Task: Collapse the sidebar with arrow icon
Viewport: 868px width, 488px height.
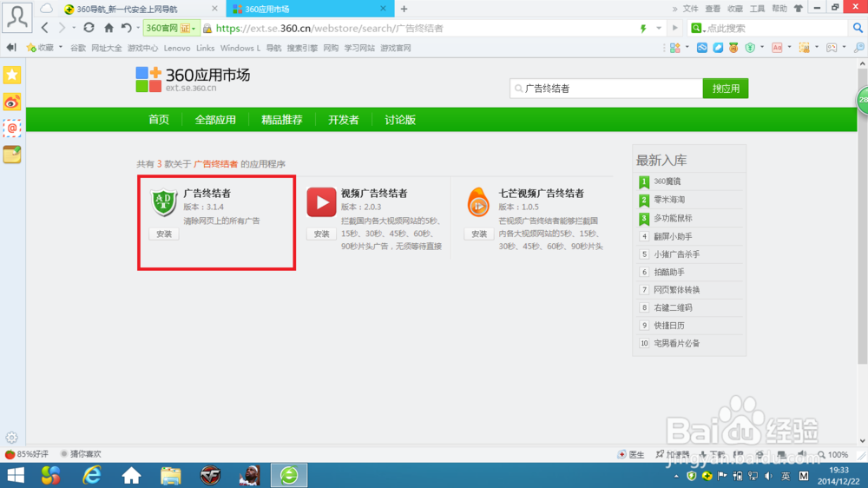Action: tap(11, 48)
